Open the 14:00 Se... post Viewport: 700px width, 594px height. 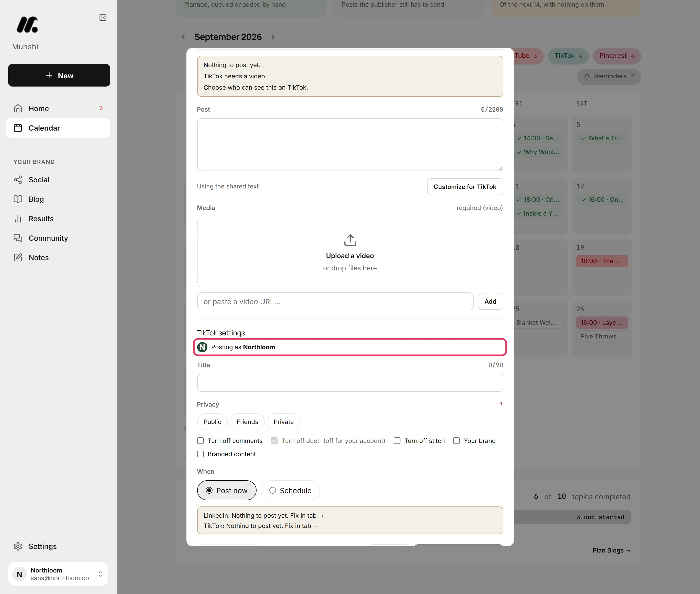click(x=538, y=138)
